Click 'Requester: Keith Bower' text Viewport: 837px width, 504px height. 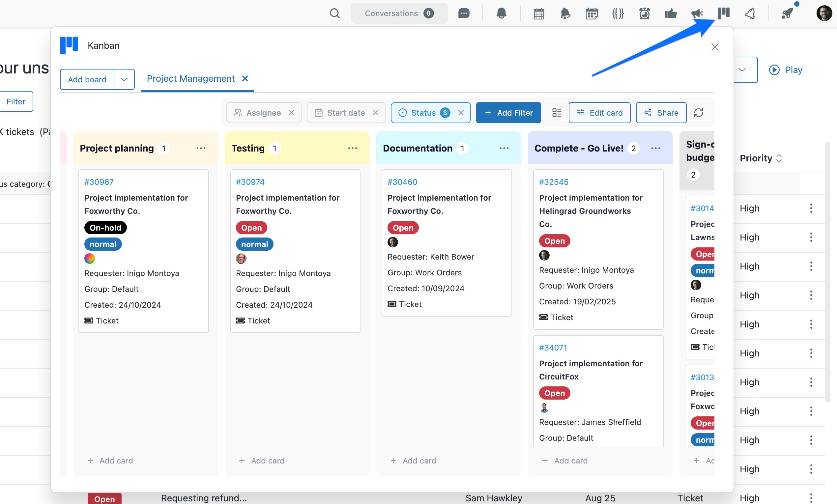[x=431, y=257]
